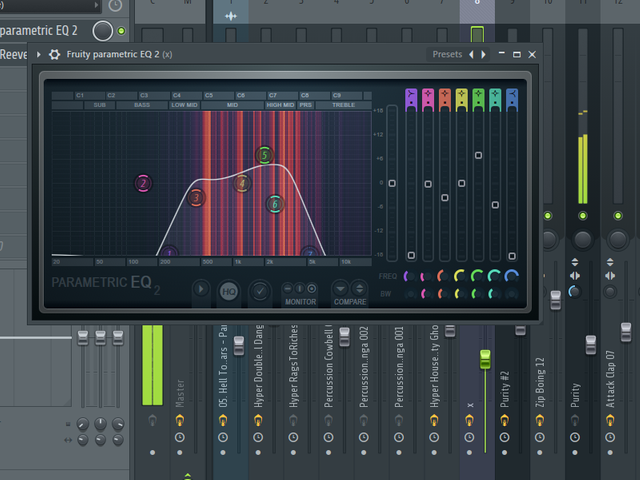640x480 pixels.
Task: Click the clock icon under Zip Boing 12
Action: (540, 438)
